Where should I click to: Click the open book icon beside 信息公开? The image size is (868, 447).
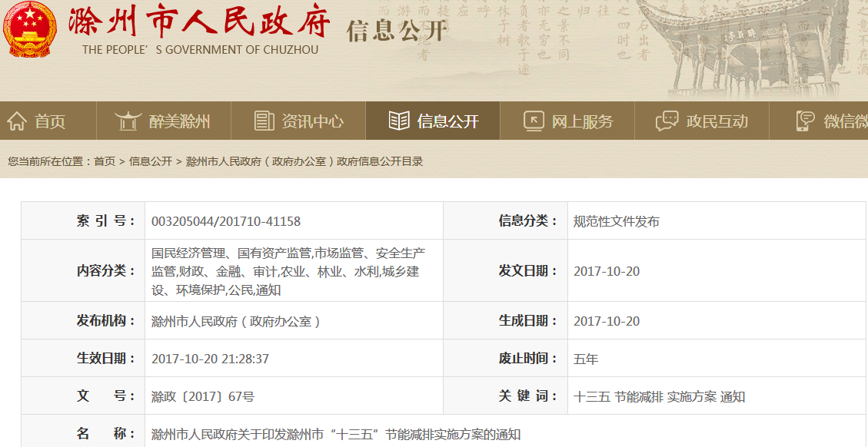pos(399,121)
